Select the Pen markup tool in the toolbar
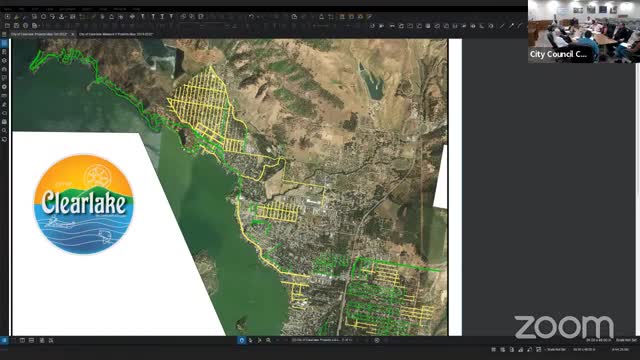 click(x=512, y=26)
